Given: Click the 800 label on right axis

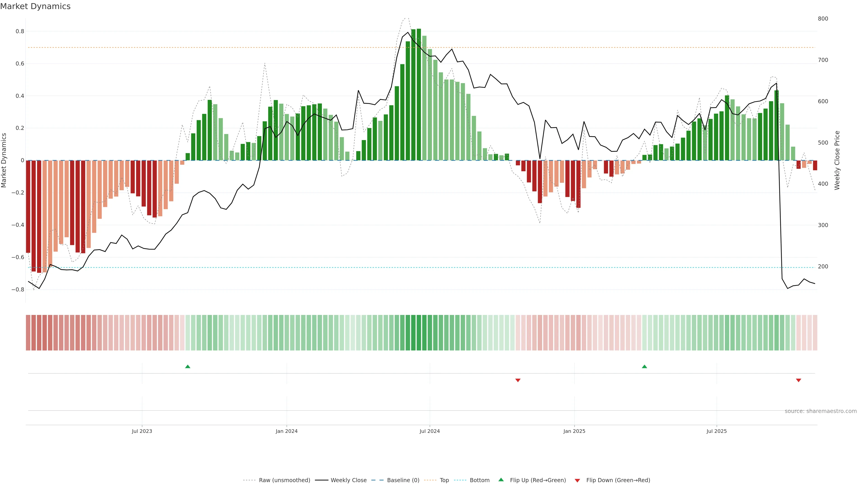Looking at the screenshot, I should (x=823, y=19).
